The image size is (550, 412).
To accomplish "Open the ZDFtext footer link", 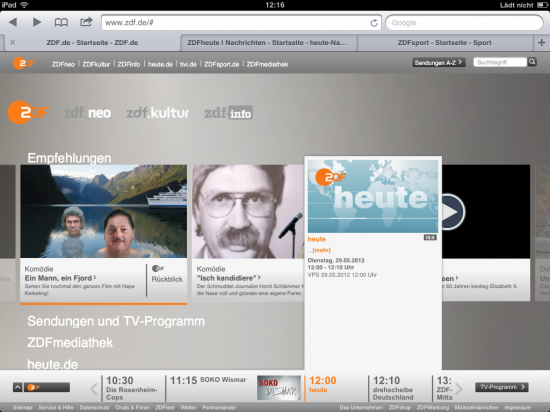I will click(x=165, y=407).
